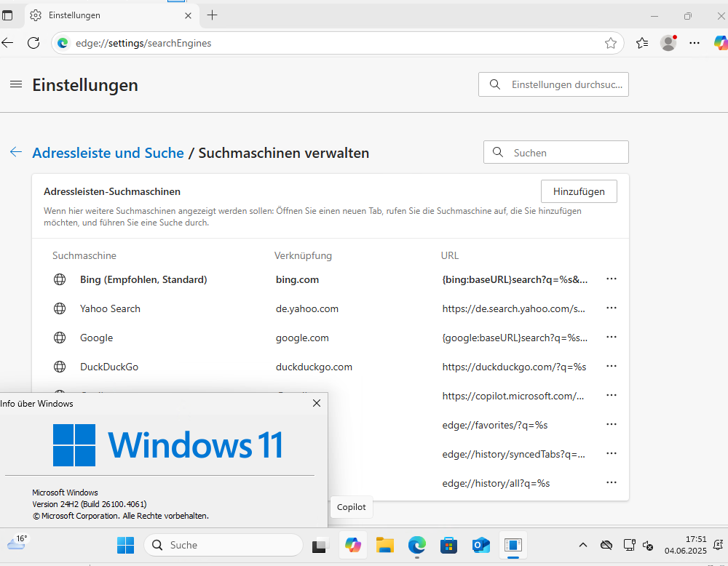Open network status tray icon
728x566 pixels.
pyautogui.click(x=629, y=545)
